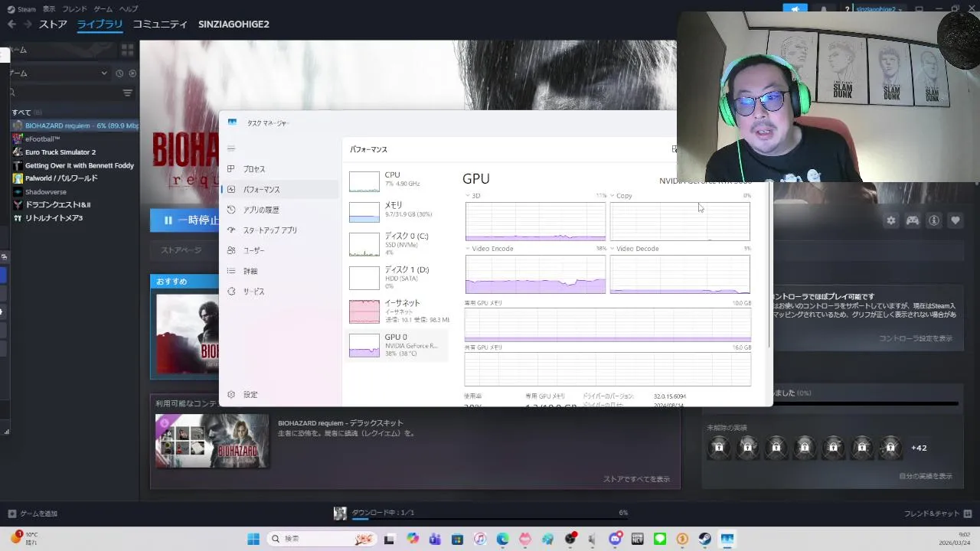980x551 pixels.
Task: Open the NCV icon on the taskbar
Action: click(x=637, y=539)
